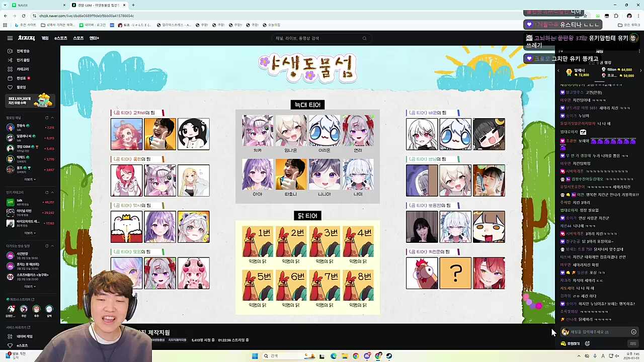Click the 편성표 schedule calendar icon
The image size is (644, 362).
point(10,78)
